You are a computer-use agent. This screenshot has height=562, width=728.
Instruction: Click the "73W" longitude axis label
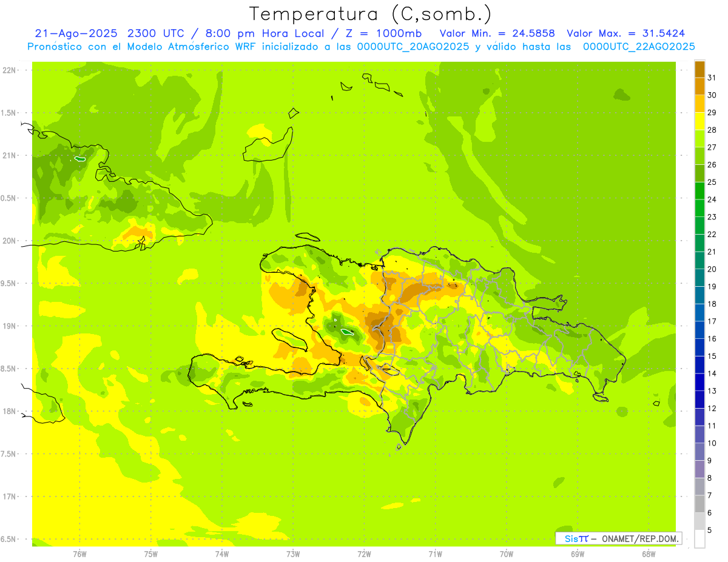coord(293,554)
